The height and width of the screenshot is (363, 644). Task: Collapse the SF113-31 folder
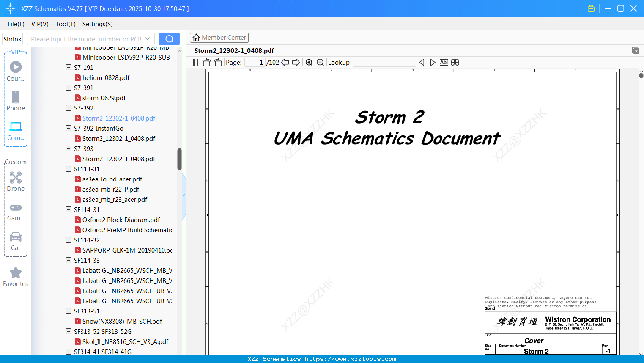pos(69,169)
